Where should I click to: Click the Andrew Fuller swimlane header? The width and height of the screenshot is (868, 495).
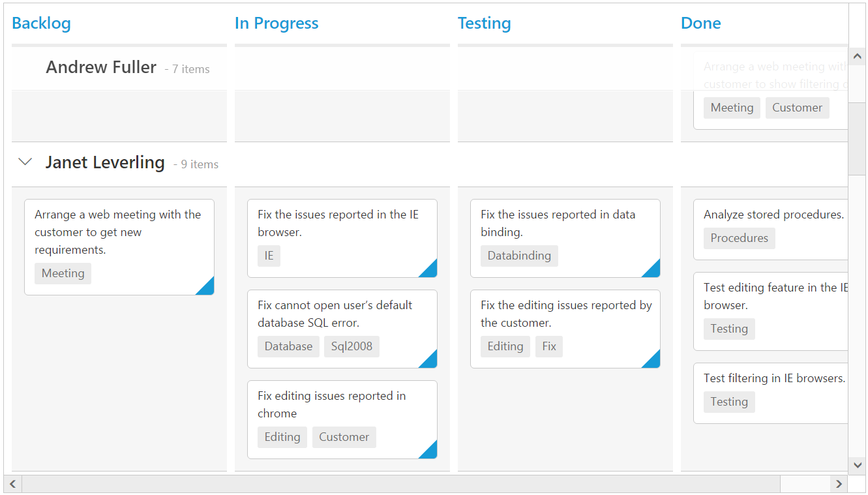(x=101, y=67)
